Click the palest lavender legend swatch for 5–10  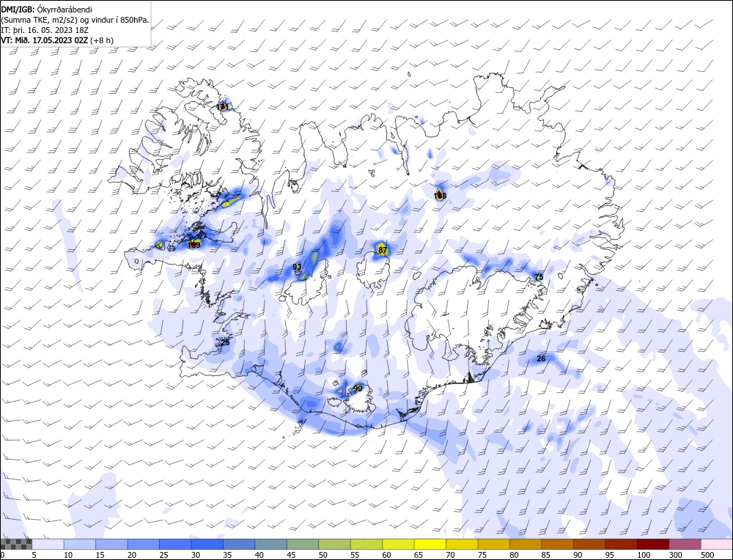[x=48, y=544]
